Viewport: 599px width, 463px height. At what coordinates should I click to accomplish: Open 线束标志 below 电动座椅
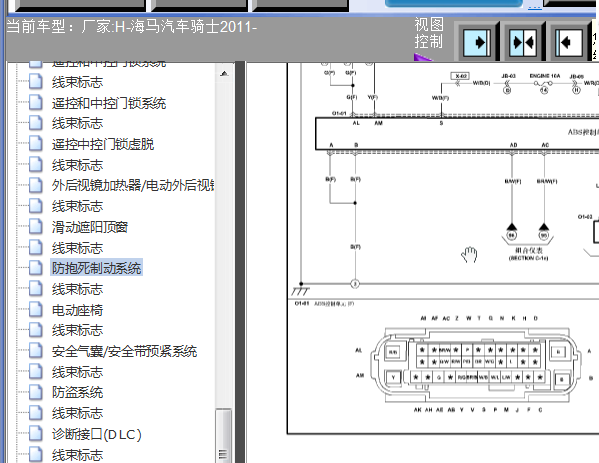point(78,330)
